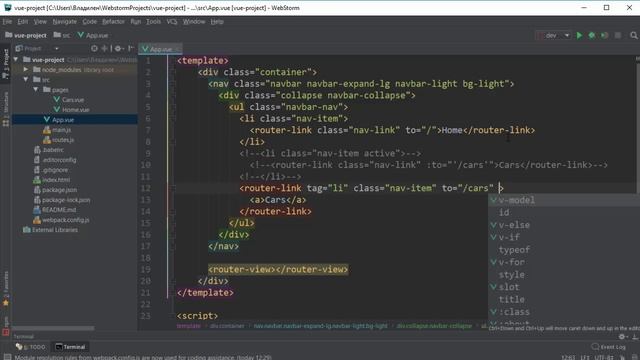This screenshot has height=360, width=640.
Task: Click the gray Stop square button
Action: 618,36
